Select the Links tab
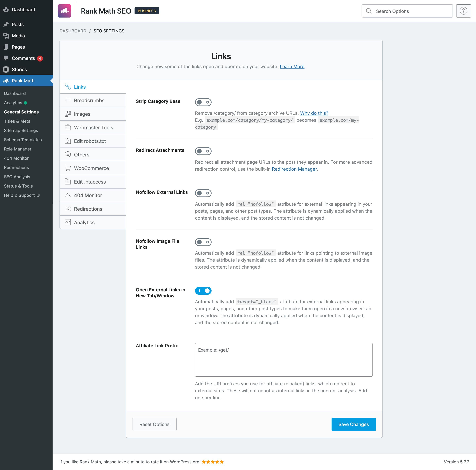 (x=93, y=87)
